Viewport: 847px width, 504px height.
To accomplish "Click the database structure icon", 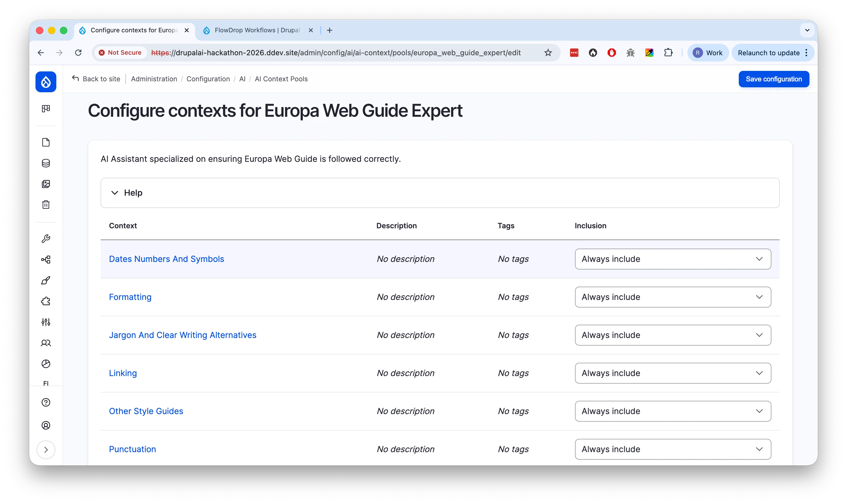I will pyautogui.click(x=46, y=163).
